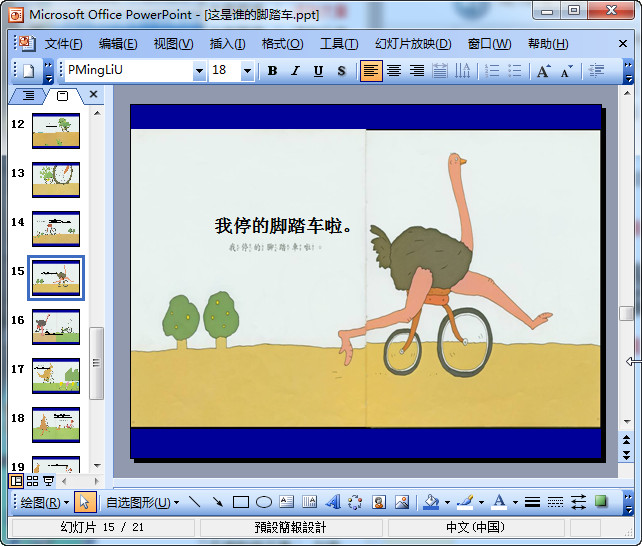Select the Arrow drawing tool
The height and width of the screenshot is (546, 642).
[x=217, y=502]
